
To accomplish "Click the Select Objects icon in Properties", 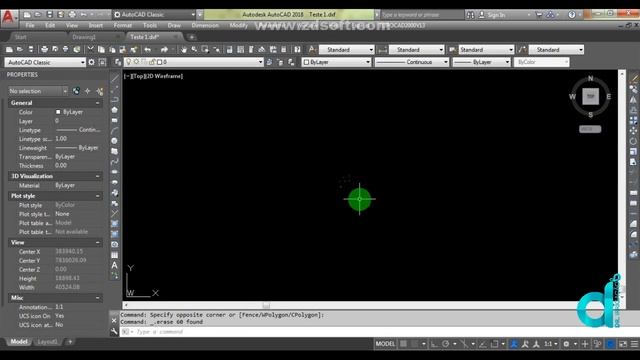I will coord(87,91).
